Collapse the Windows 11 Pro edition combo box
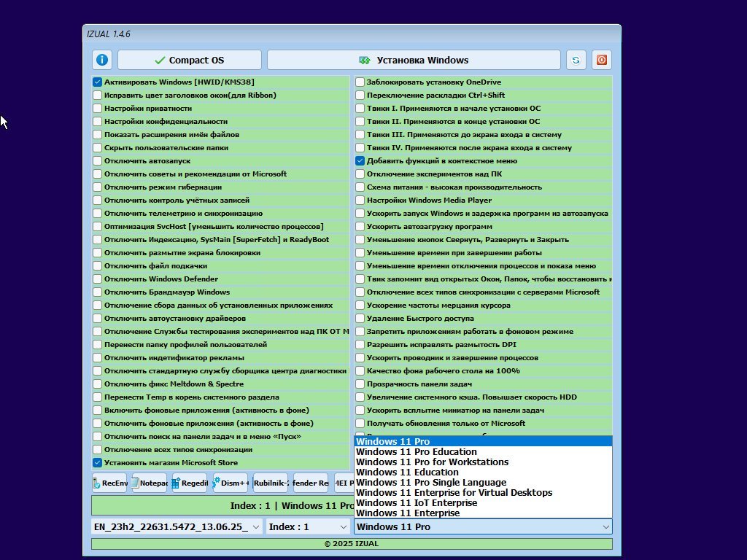 click(483, 526)
